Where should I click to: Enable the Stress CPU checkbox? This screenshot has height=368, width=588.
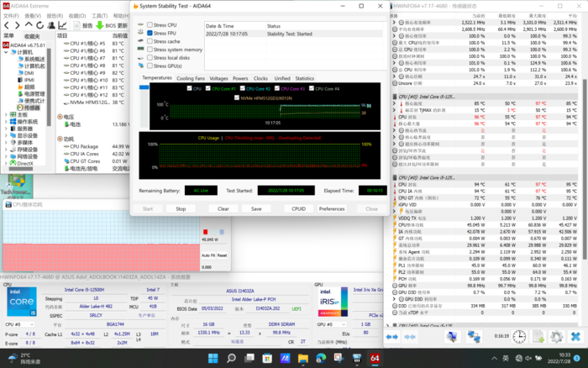150,24
